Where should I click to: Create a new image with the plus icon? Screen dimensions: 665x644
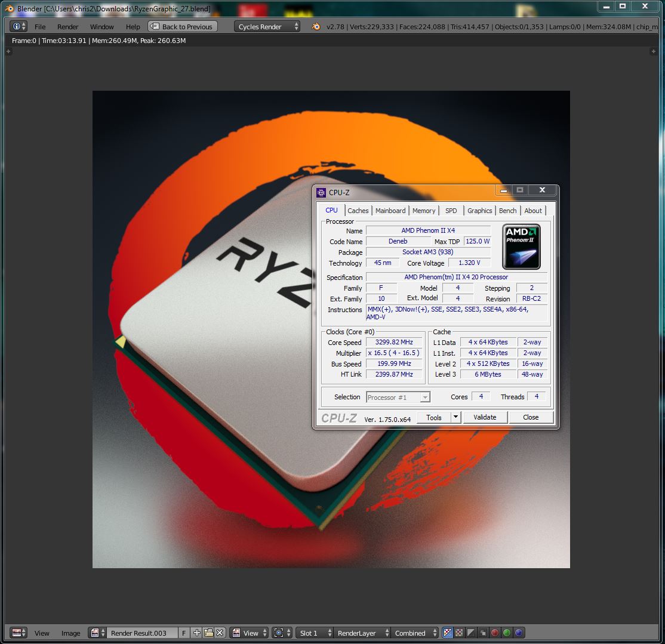point(197,633)
